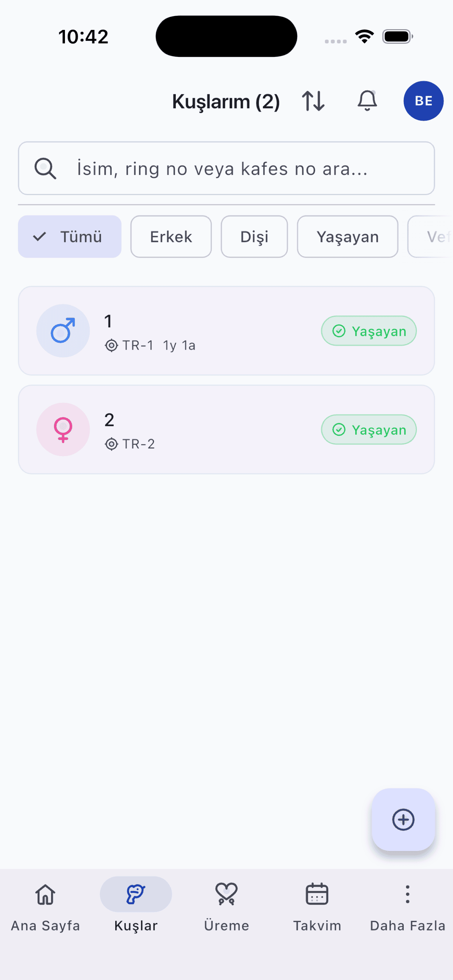The width and height of the screenshot is (453, 980).
Task: Select the Tümü filter chip
Action: pos(70,237)
